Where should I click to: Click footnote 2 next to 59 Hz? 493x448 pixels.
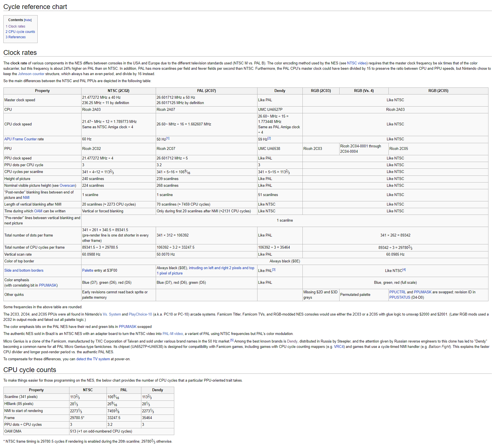[269, 138]
